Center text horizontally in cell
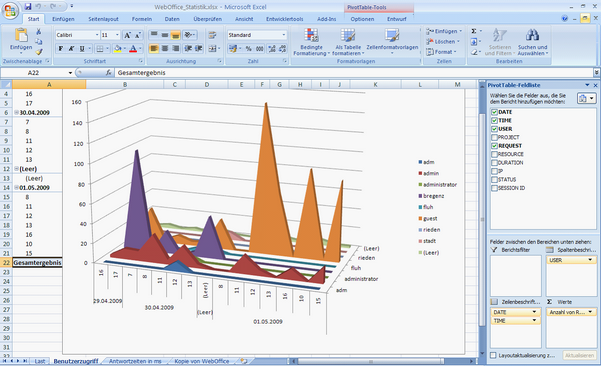601x366 pixels. click(x=165, y=48)
